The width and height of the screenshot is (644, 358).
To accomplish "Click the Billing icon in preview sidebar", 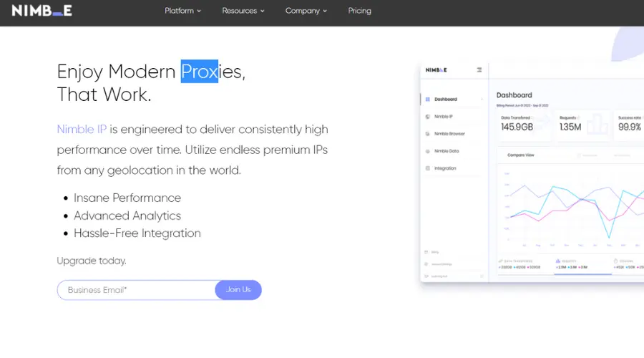I will (426, 252).
